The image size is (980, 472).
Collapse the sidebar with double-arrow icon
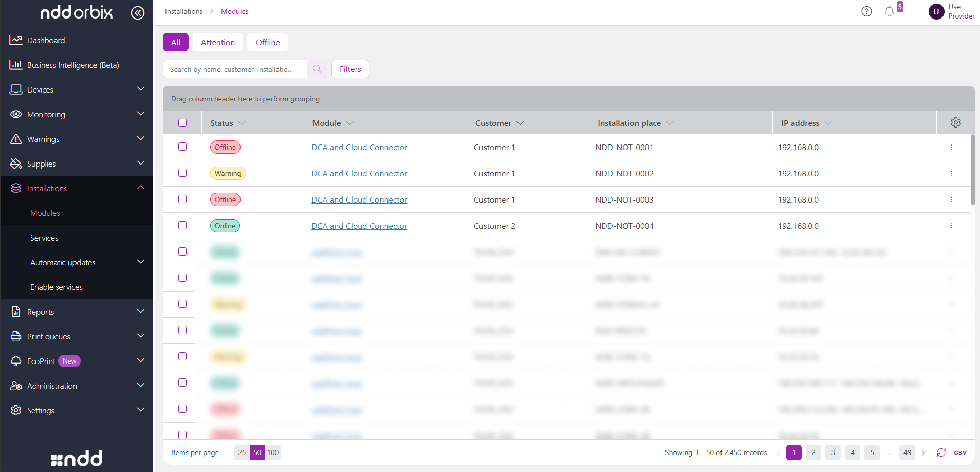click(137, 13)
